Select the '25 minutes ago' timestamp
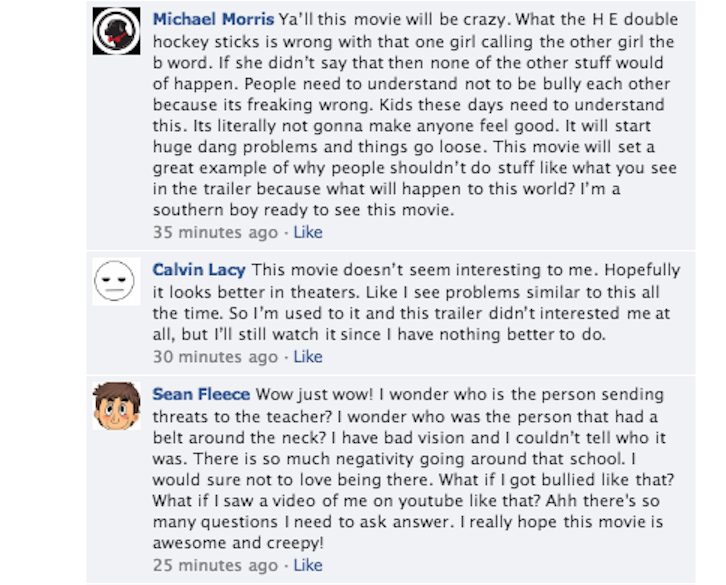The height and width of the screenshot is (585, 726). click(x=215, y=565)
